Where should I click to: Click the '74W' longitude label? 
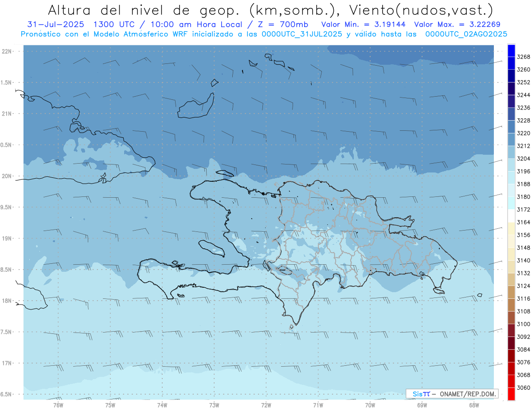162,404
